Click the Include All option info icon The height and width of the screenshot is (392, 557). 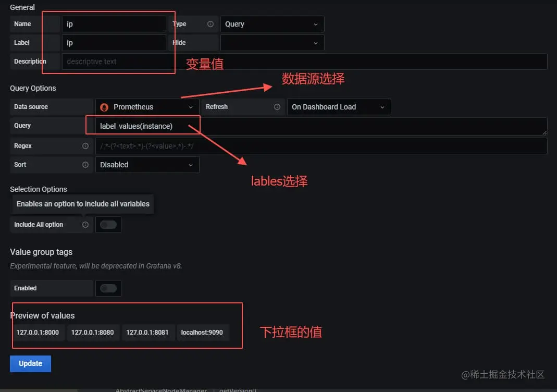point(85,225)
